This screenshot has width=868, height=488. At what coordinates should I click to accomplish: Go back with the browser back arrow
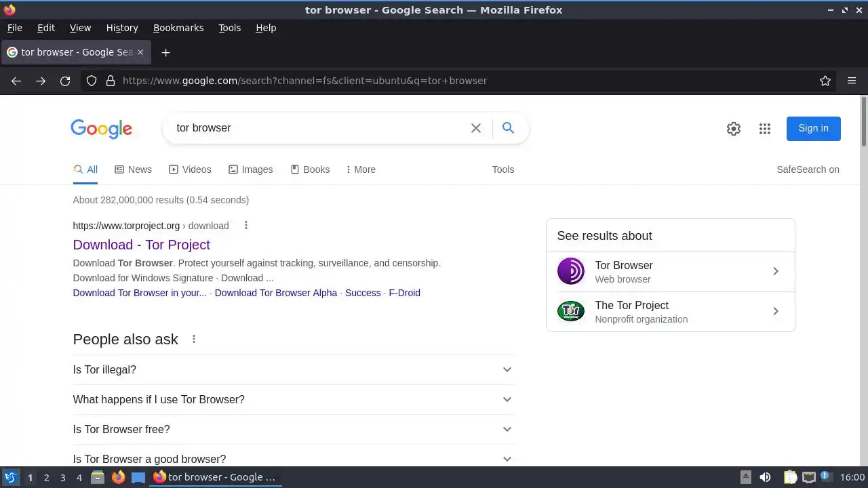(x=16, y=81)
